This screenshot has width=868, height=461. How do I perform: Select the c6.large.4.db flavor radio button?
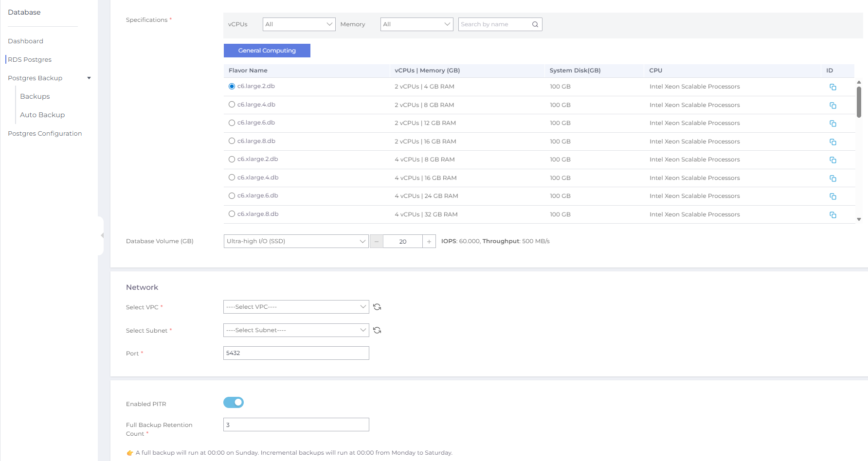pyautogui.click(x=232, y=105)
